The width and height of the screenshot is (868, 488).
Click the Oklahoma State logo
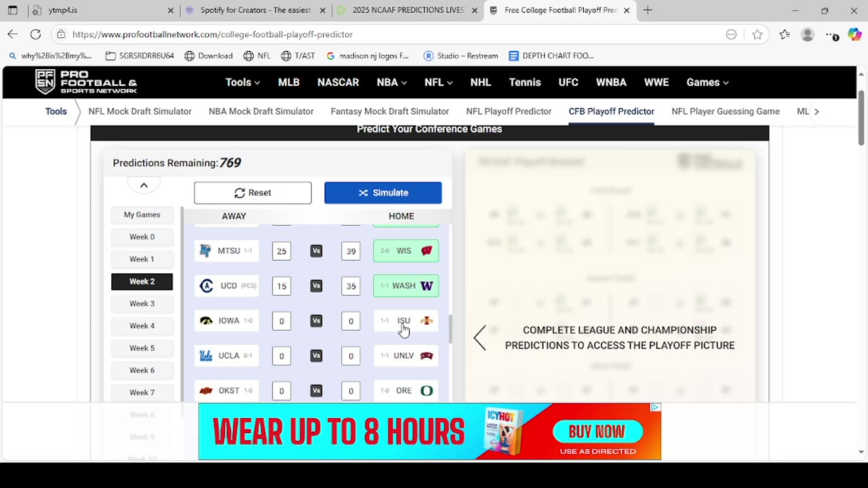pos(206,390)
